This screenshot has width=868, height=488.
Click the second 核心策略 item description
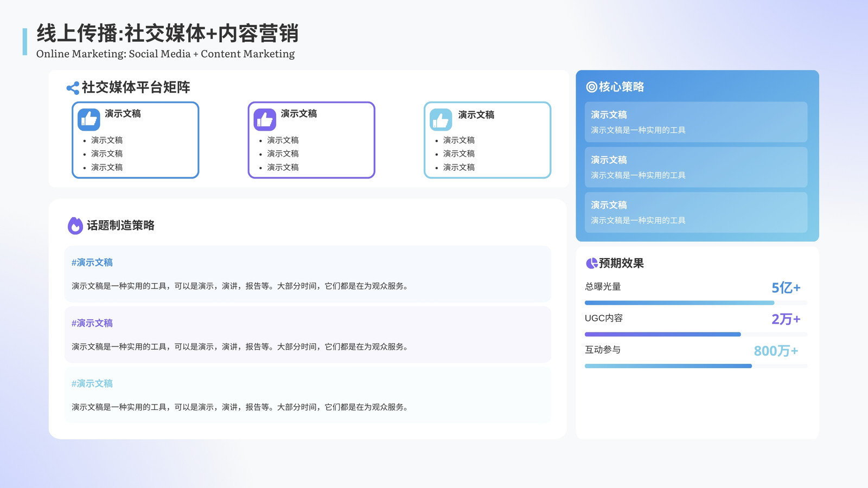click(x=638, y=175)
